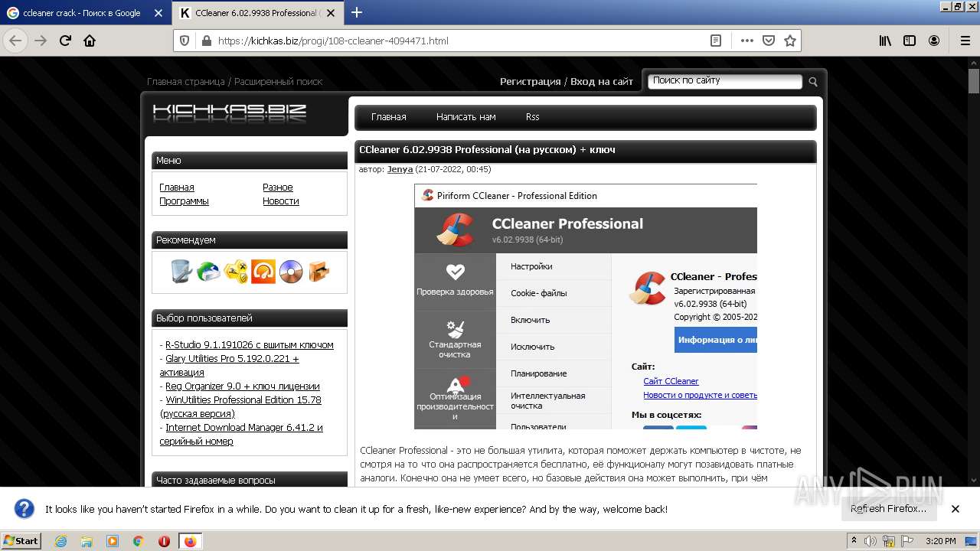
Task: Open the orange gauge recommended program icon
Action: click(x=263, y=271)
